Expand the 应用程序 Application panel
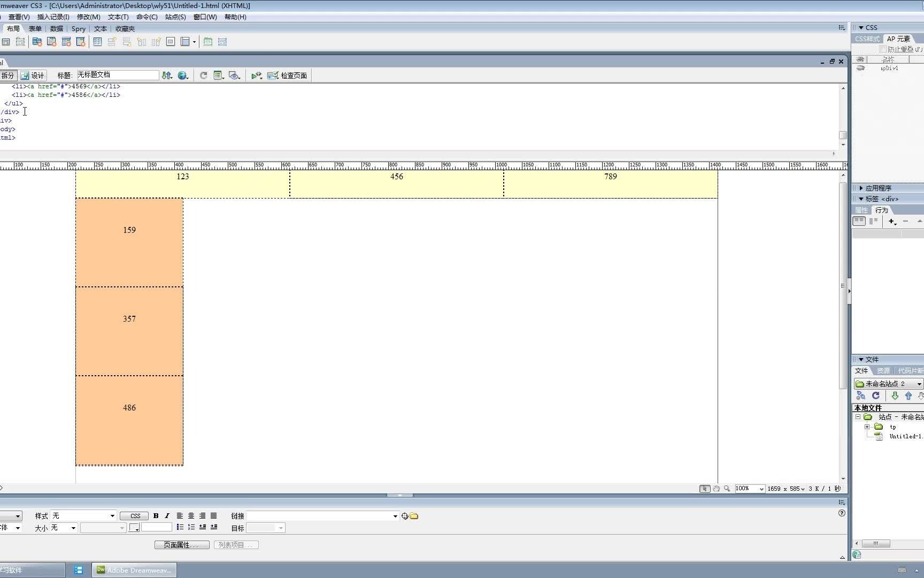924x578 pixels. point(861,188)
